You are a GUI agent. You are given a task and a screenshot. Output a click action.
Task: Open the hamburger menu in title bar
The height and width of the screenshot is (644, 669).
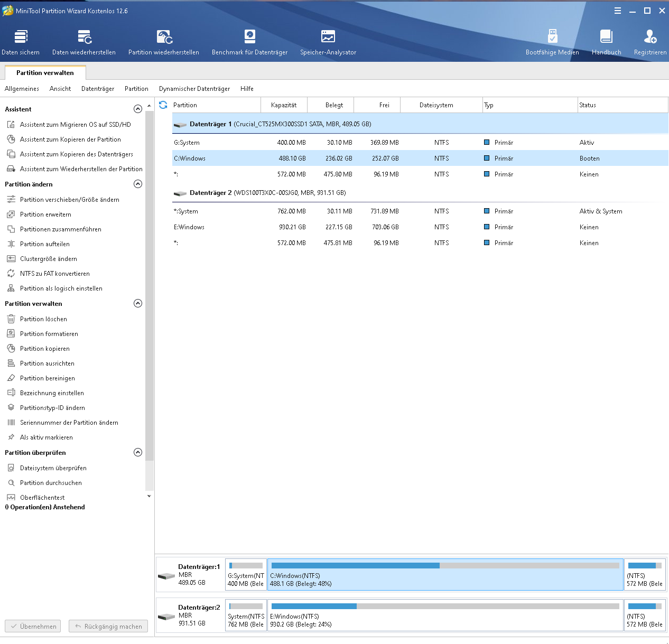click(x=618, y=11)
